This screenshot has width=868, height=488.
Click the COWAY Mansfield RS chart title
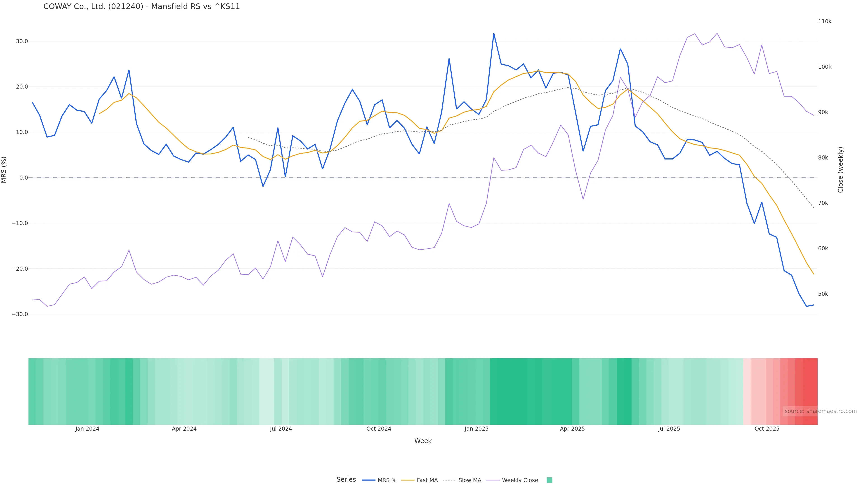pos(142,7)
